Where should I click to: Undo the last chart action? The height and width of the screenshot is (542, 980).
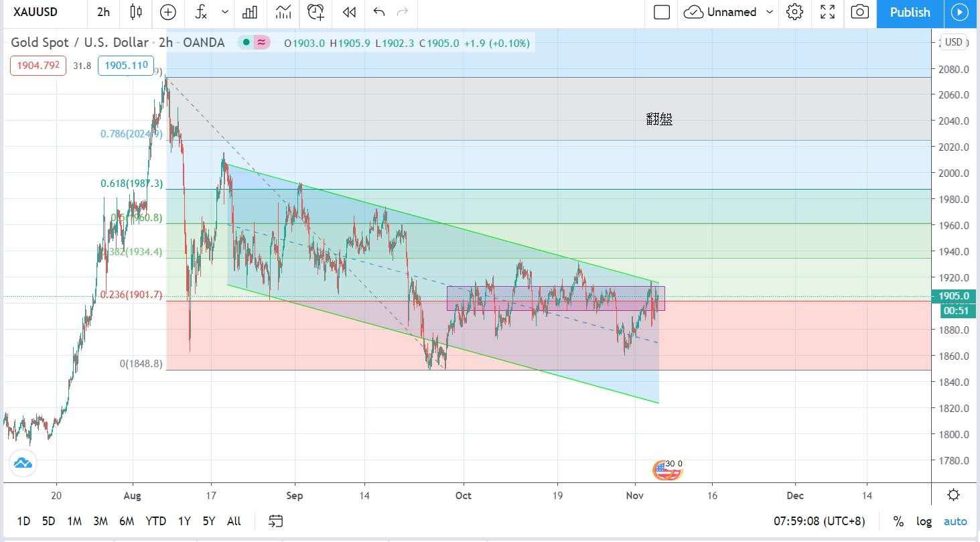point(379,12)
